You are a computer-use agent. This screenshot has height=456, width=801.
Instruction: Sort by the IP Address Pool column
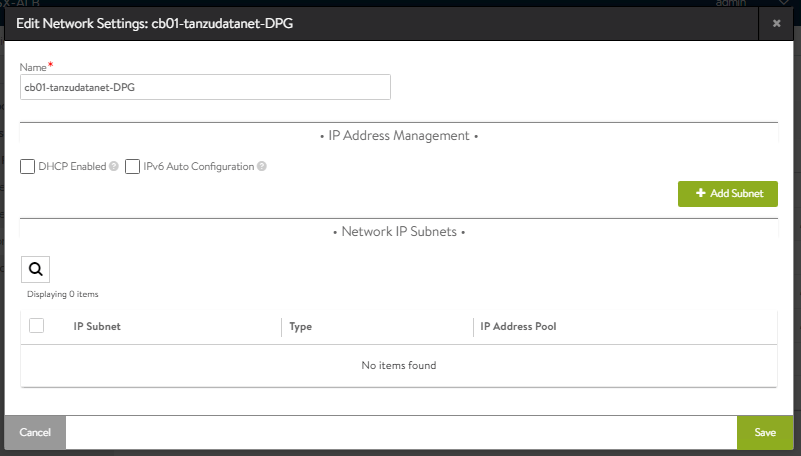tap(518, 326)
